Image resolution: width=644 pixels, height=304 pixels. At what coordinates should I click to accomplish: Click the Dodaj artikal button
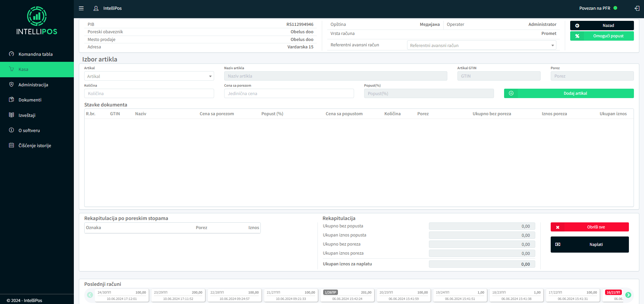[568, 93]
